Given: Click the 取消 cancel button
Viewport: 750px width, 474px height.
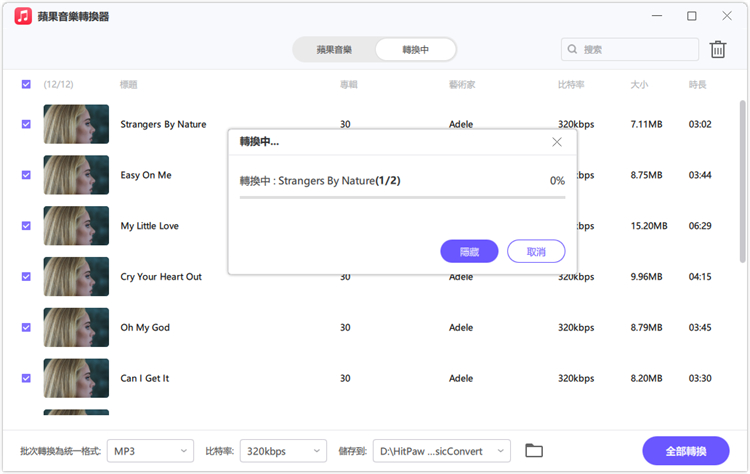Looking at the screenshot, I should click(536, 252).
